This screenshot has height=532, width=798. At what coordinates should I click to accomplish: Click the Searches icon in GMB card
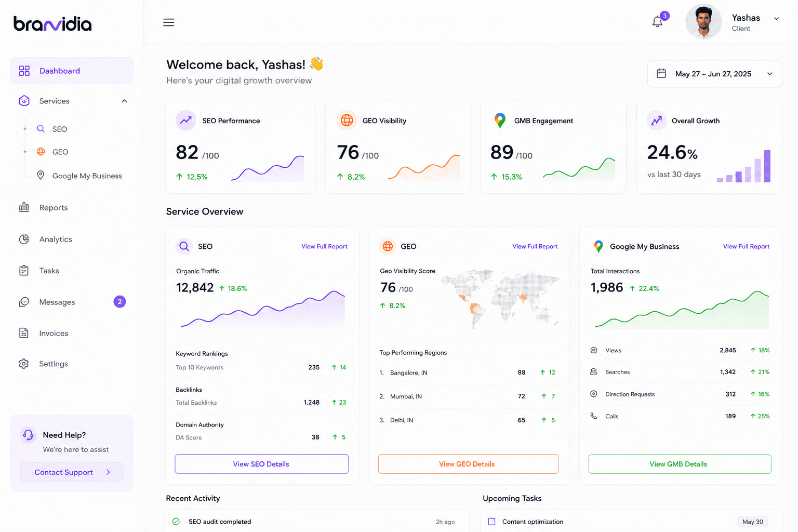click(594, 372)
